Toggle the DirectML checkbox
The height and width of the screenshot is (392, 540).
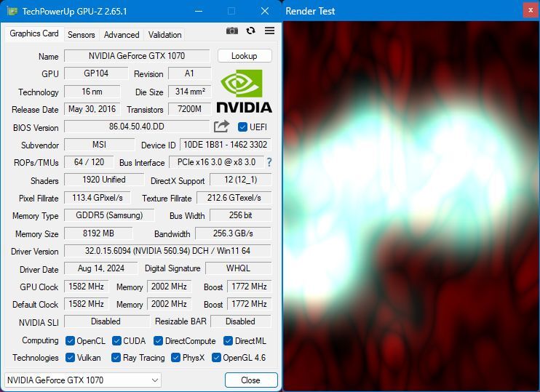(x=228, y=340)
